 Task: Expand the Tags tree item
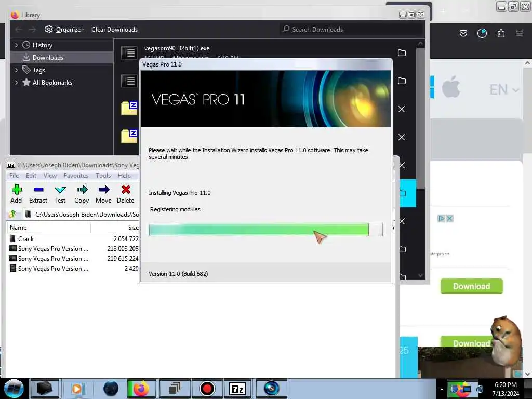coord(16,70)
